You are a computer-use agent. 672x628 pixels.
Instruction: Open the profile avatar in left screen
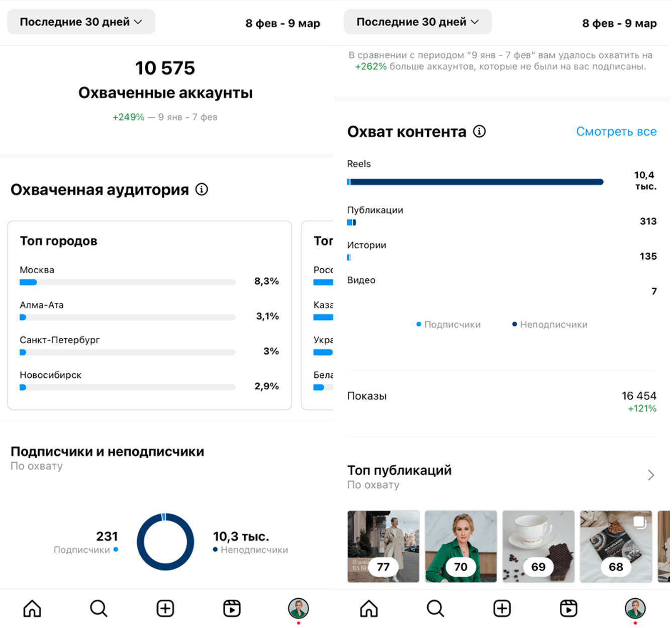coord(299,608)
